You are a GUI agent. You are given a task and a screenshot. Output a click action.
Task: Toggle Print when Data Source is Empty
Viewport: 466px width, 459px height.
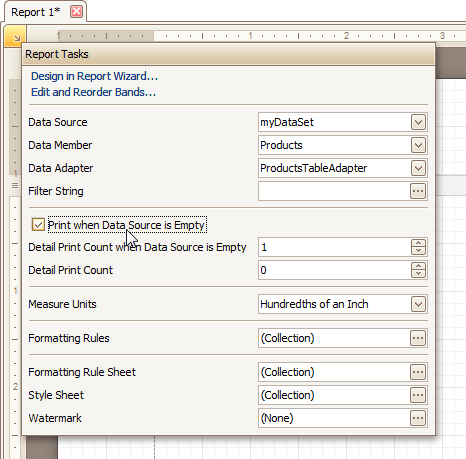tap(38, 225)
